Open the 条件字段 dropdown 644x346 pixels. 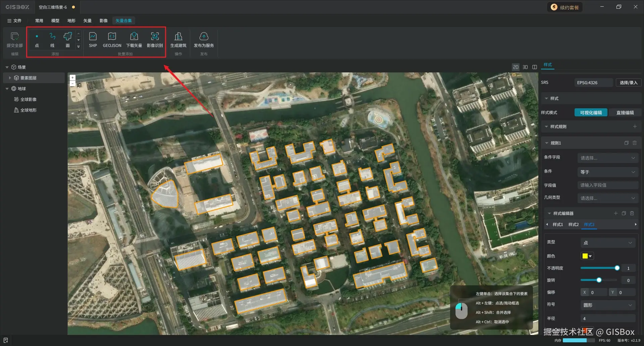pos(608,158)
